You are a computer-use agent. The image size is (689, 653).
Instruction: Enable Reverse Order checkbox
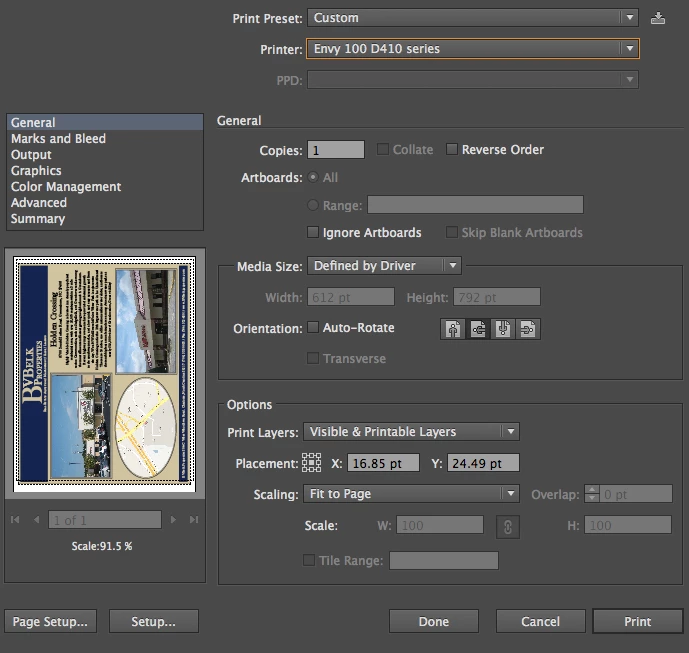452,149
